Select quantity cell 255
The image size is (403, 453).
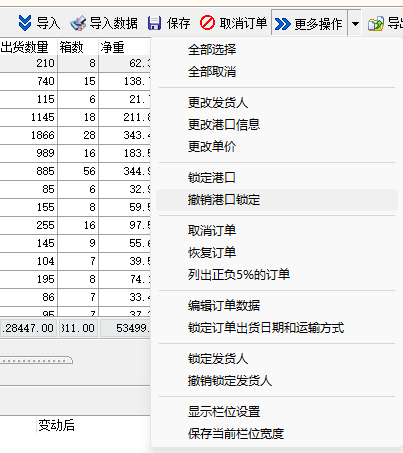[x=29, y=225]
